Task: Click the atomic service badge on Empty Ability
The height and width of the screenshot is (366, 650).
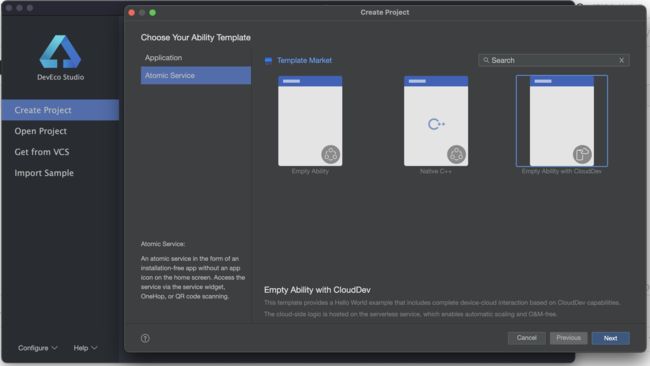Action: pos(331,155)
